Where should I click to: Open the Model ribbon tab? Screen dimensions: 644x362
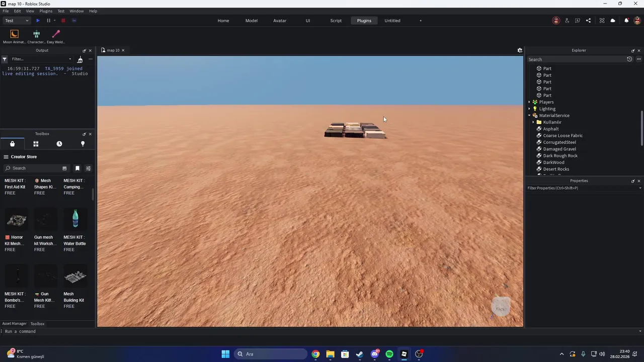coord(252,21)
